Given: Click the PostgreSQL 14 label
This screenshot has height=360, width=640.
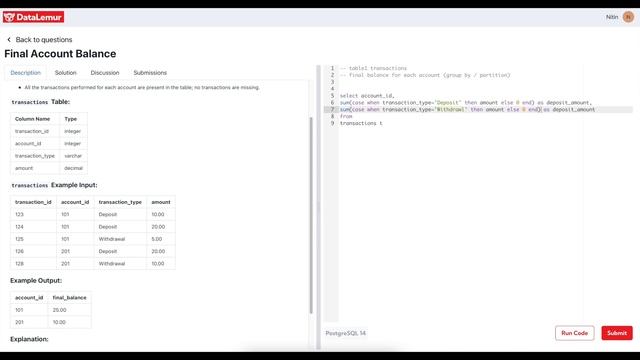Looking at the screenshot, I should 346,333.
